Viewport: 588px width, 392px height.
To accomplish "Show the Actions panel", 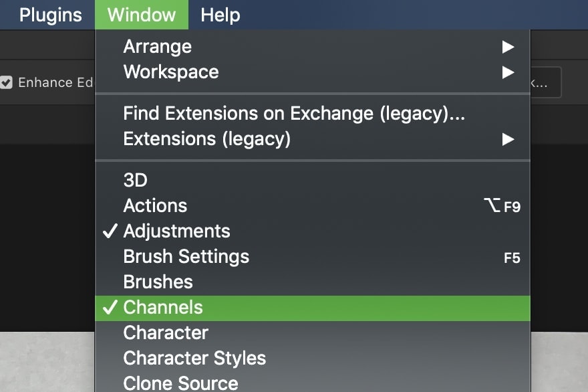I will coord(313,206).
